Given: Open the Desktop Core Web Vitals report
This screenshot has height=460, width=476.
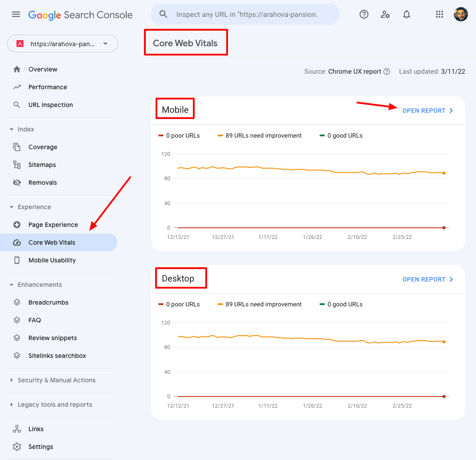Looking at the screenshot, I should point(428,279).
